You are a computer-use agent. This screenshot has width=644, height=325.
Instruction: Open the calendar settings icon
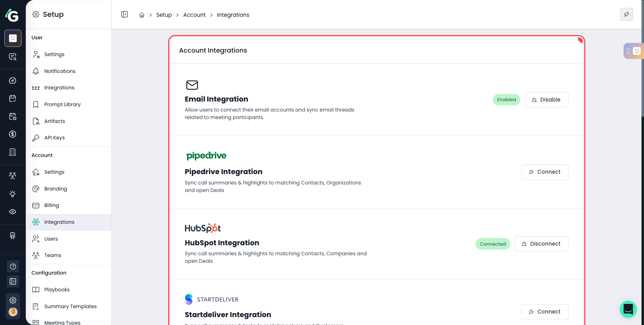point(13,116)
